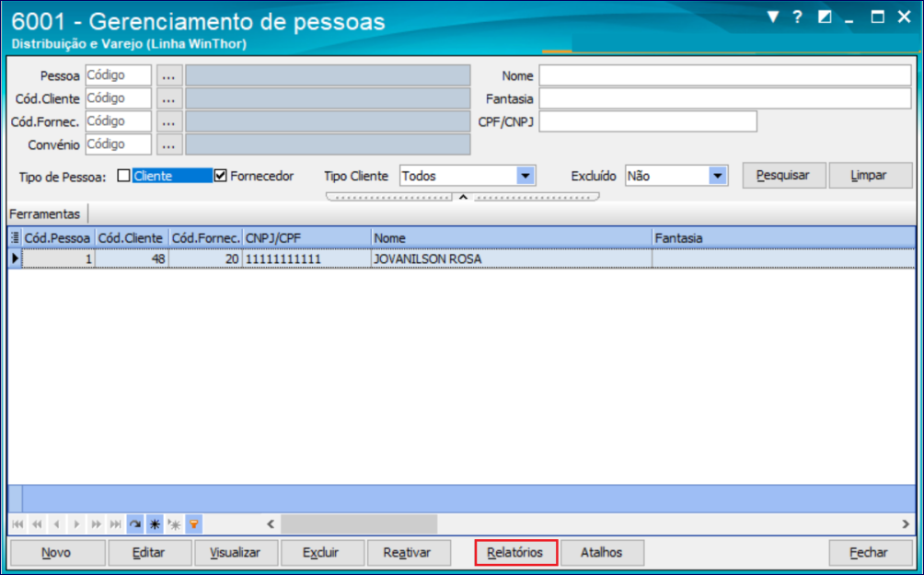Viewport: 924px width, 575px height.
Task: Collapse the filter panel with up chevron
Action: point(463,197)
